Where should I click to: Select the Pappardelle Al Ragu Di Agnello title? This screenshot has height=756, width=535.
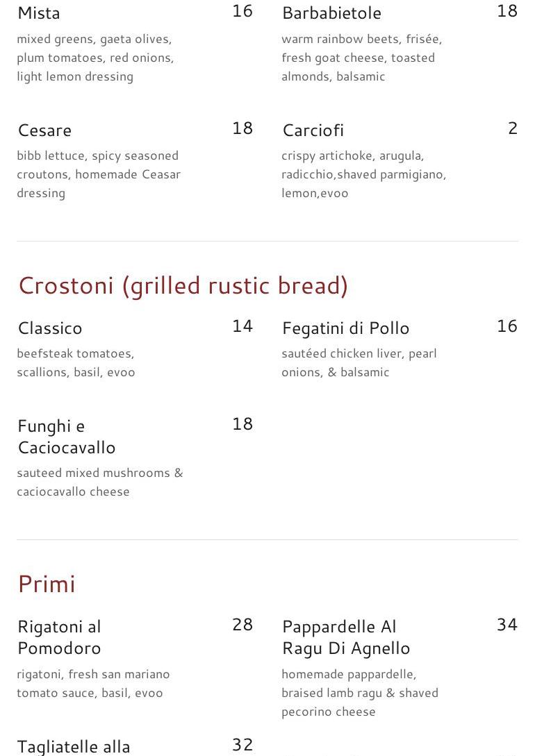pos(345,637)
